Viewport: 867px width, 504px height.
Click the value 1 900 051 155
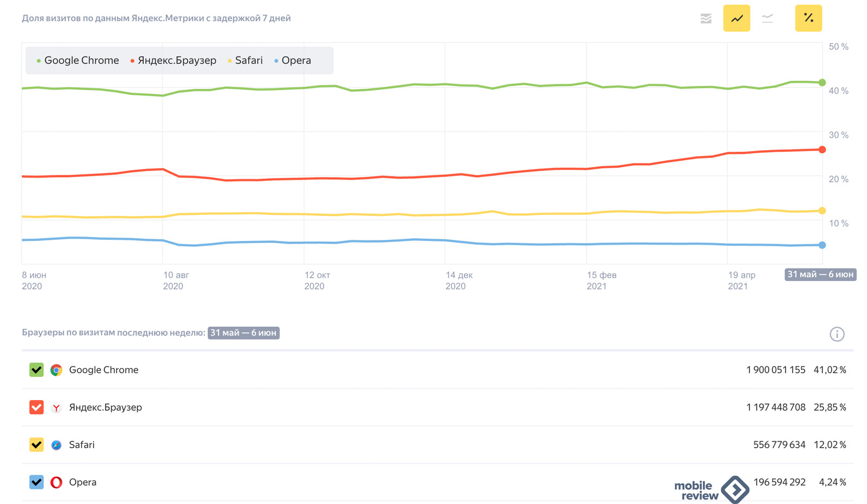click(776, 370)
